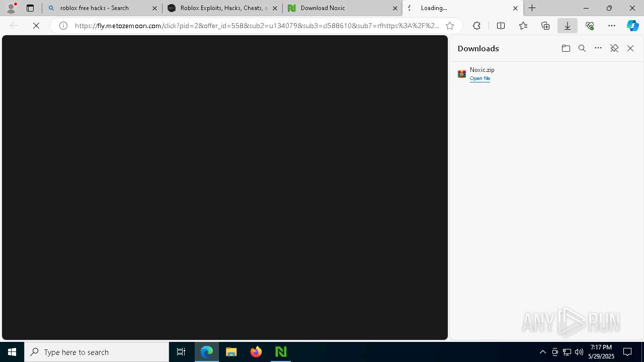Click the 'Type here to search' box
The image size is (644, 362).
coord(97,352)
